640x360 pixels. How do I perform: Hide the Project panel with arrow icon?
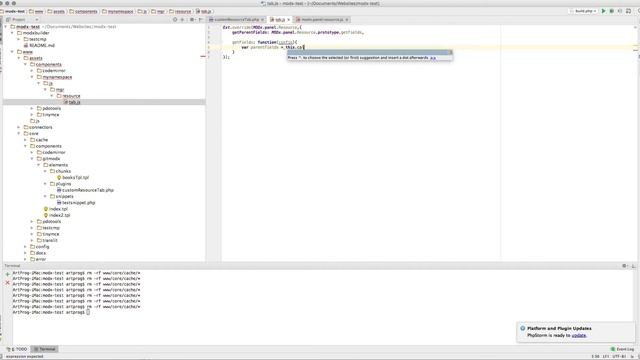pyautogui.click(x=200, y=20)
